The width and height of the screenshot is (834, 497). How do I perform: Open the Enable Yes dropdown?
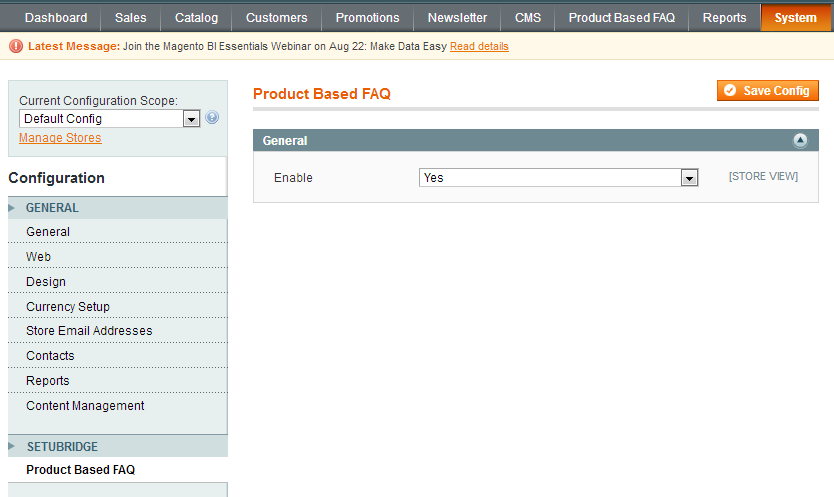coord(558,178)
